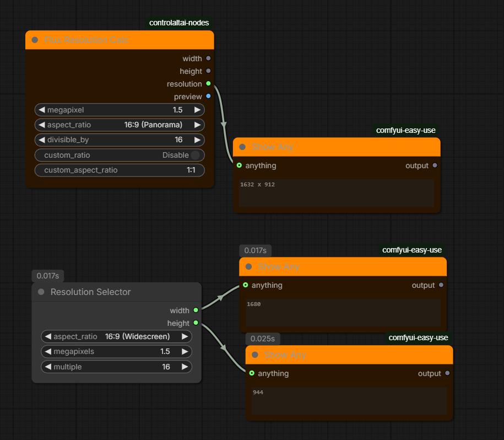Click the megapixels value 1.5 in Resolution Selector

tap(165, 352)
